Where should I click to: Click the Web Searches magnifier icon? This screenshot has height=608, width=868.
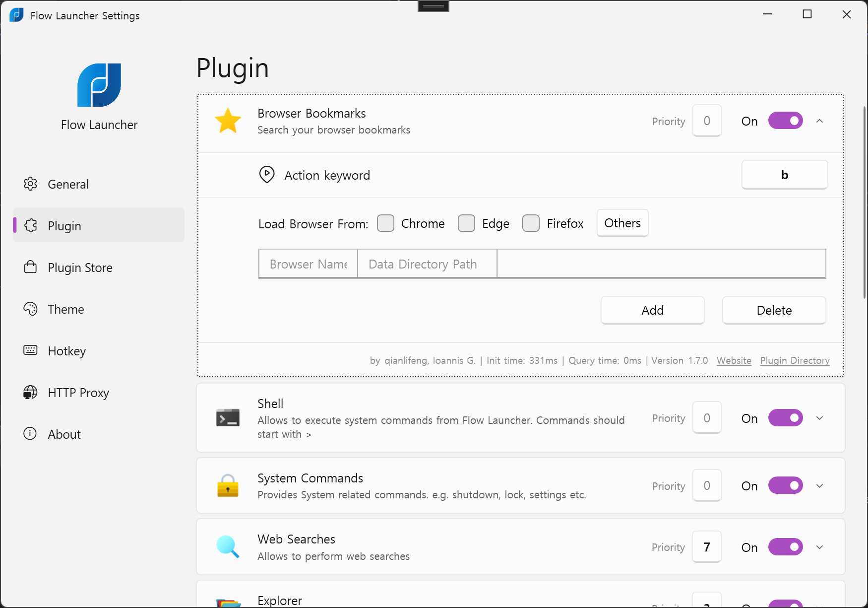(228, 546)
